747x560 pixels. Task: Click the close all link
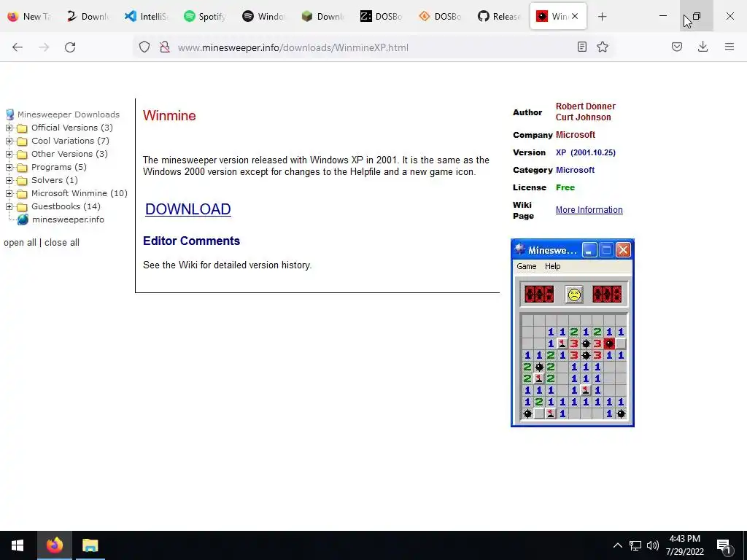coord(62,242)
